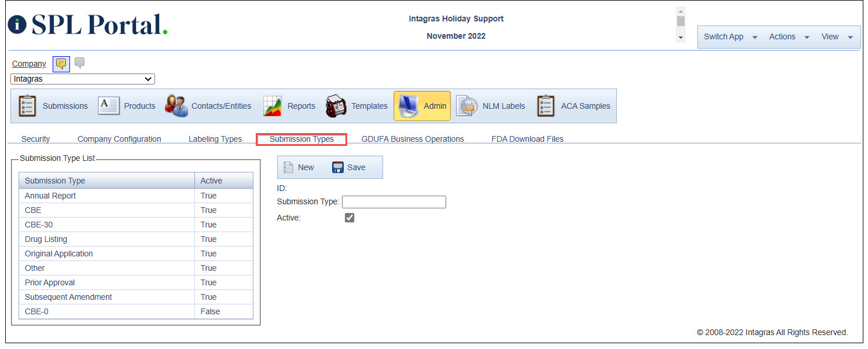Viewport: 868px width, 349px height.
Task: Switch to the Company Configuration tab
Action: (x=119, y=139)
